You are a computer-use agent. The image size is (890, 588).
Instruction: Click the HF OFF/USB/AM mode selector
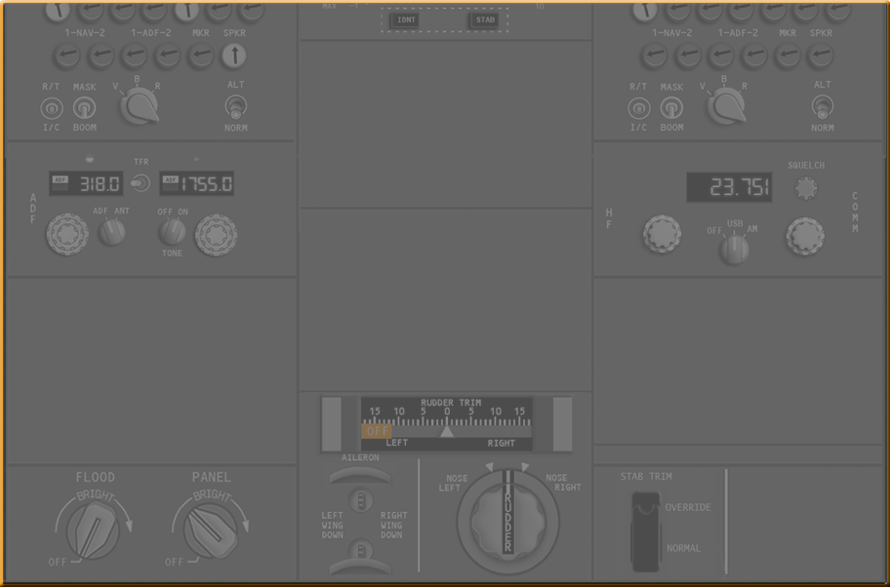coord(734,249)
